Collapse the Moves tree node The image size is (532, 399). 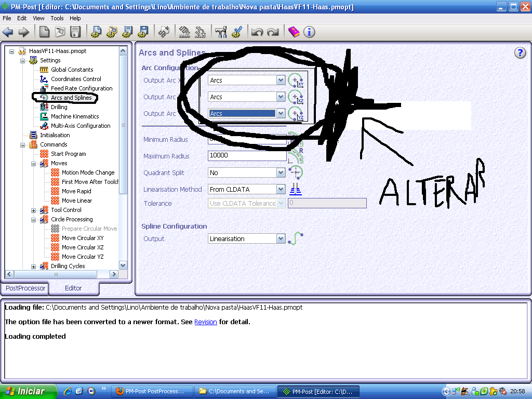coord(33,164)
